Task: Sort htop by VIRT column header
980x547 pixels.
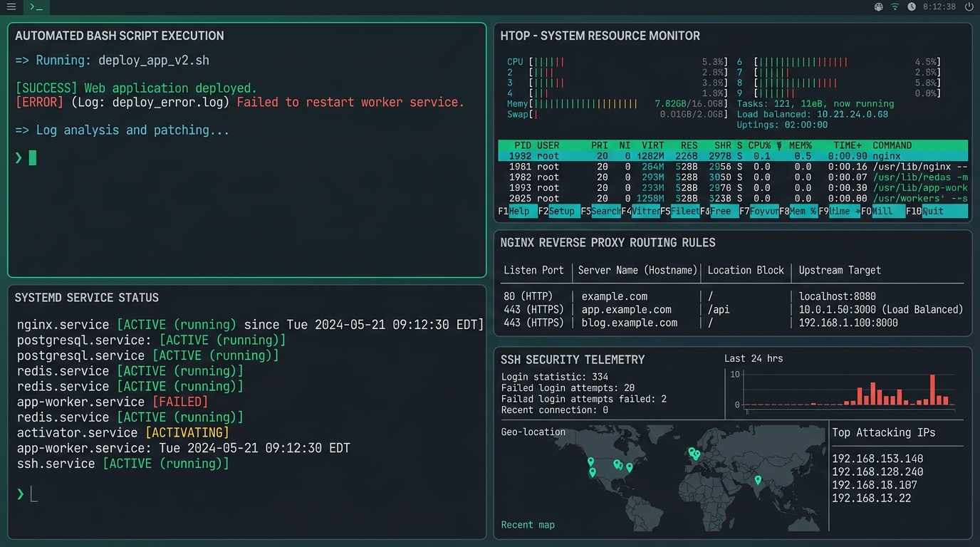Action: click(x=652, y=145)
